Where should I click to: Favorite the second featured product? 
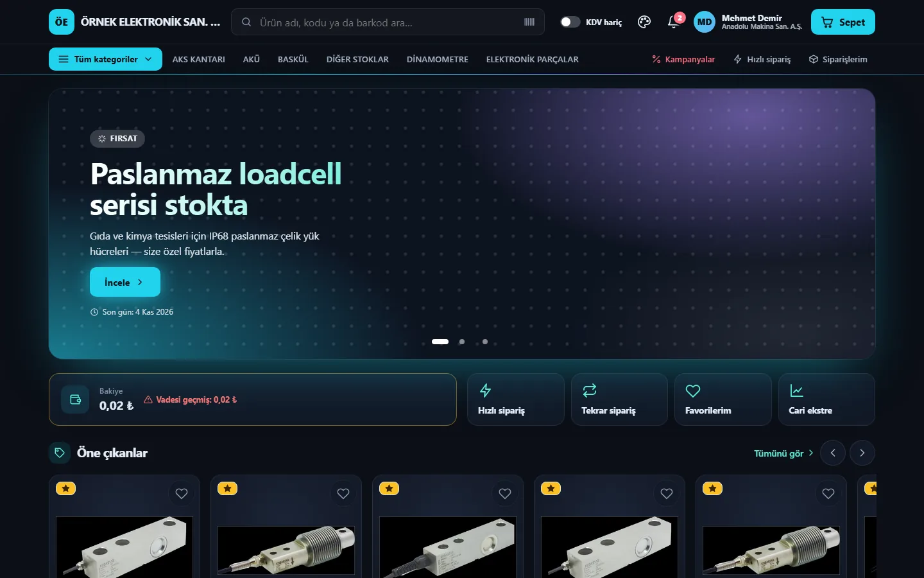point(343,493)
